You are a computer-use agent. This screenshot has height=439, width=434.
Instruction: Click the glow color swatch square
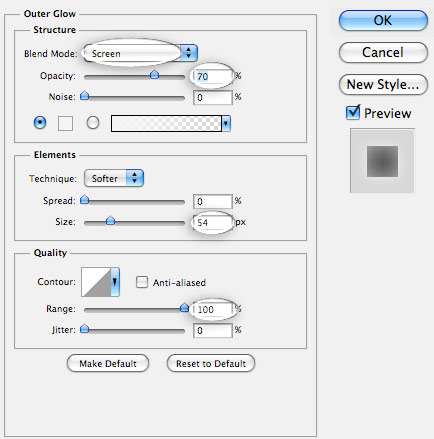[65, 123]
